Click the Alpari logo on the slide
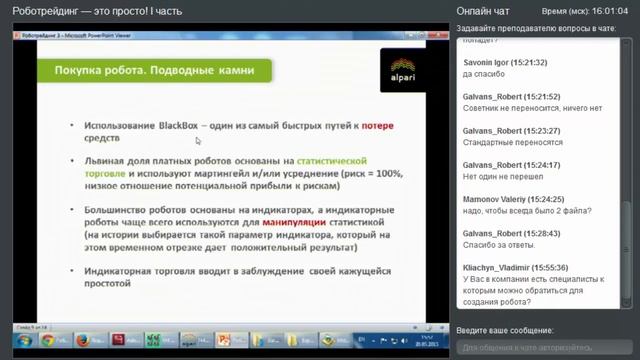 403,70
